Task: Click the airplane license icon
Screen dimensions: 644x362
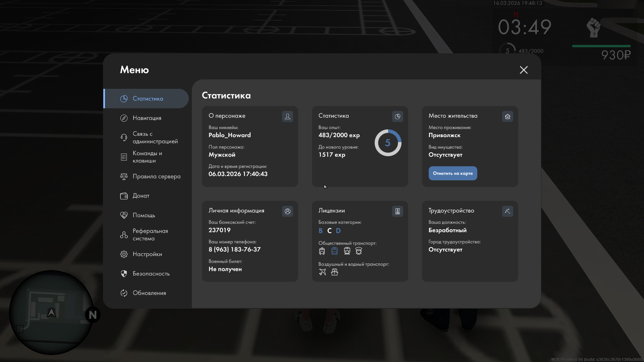Action: pyautogui.click(x=322, y=272)
